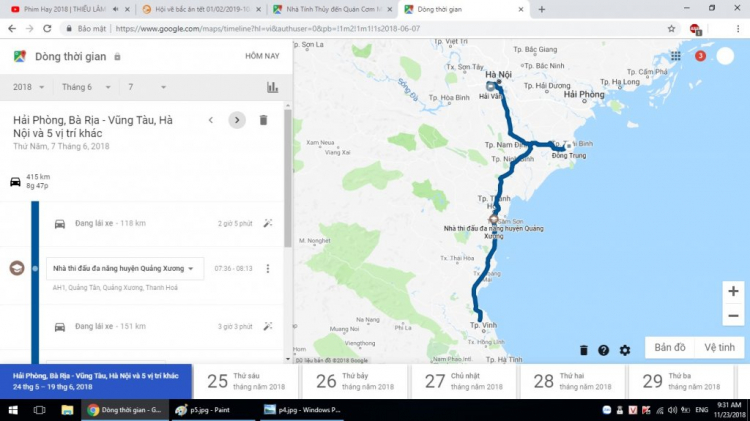Image resolution: width=750 pixels, height=421 pixels.
Task: Select the 25 Thứ sáu day card
Action: coord(246,381)
